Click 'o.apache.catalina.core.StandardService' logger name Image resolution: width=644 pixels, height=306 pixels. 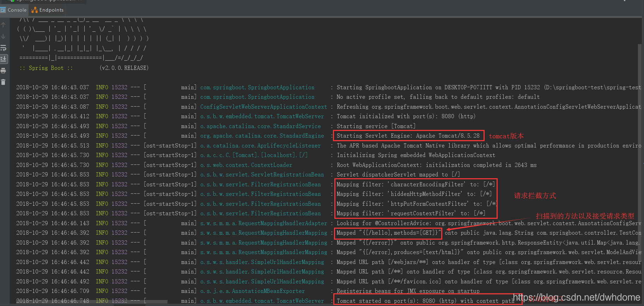point(260,126)
